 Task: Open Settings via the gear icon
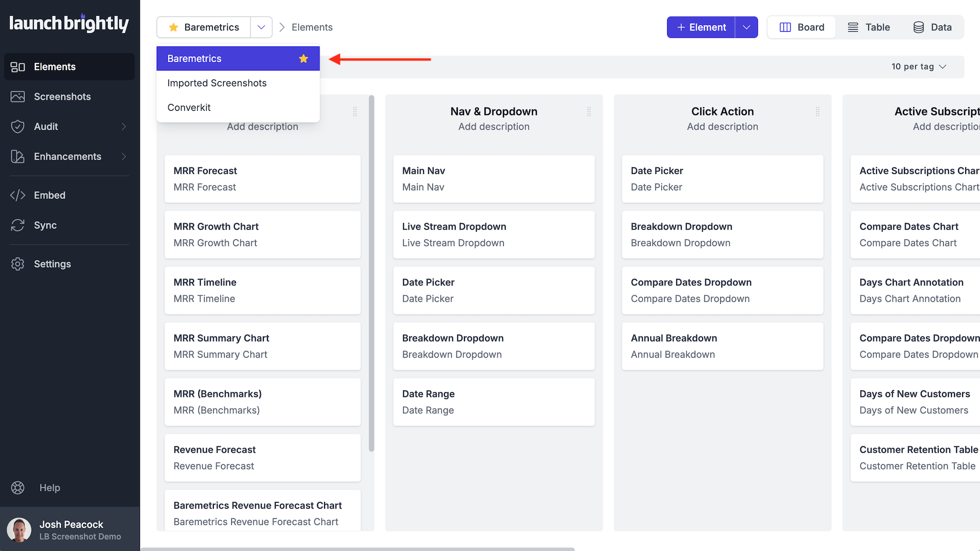(17, 264)
